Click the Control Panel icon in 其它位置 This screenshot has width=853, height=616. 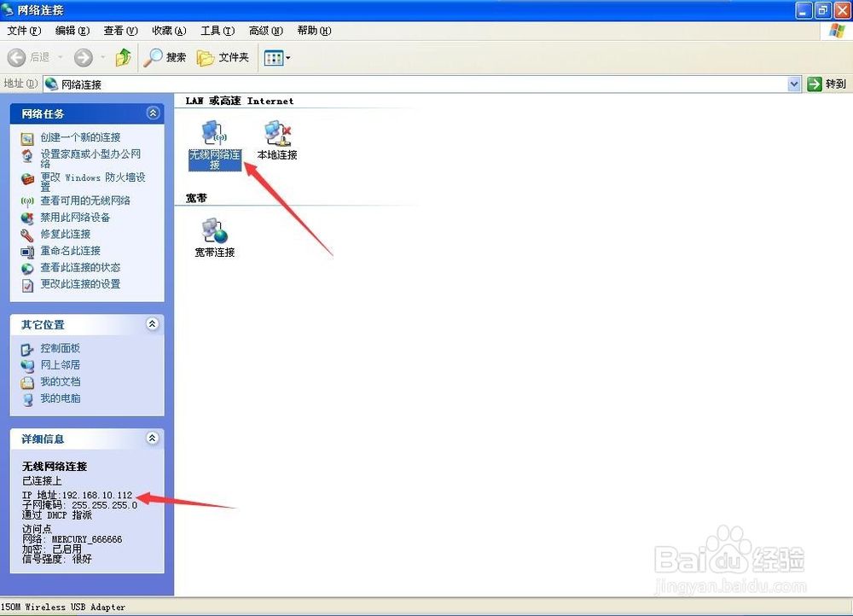tap(27, 349)
